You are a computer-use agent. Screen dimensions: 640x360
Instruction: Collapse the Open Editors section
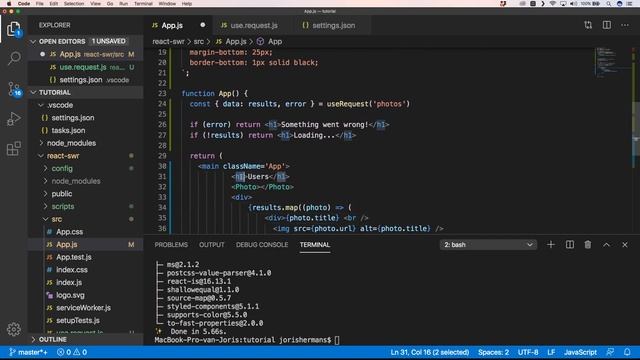pos(33,41)
